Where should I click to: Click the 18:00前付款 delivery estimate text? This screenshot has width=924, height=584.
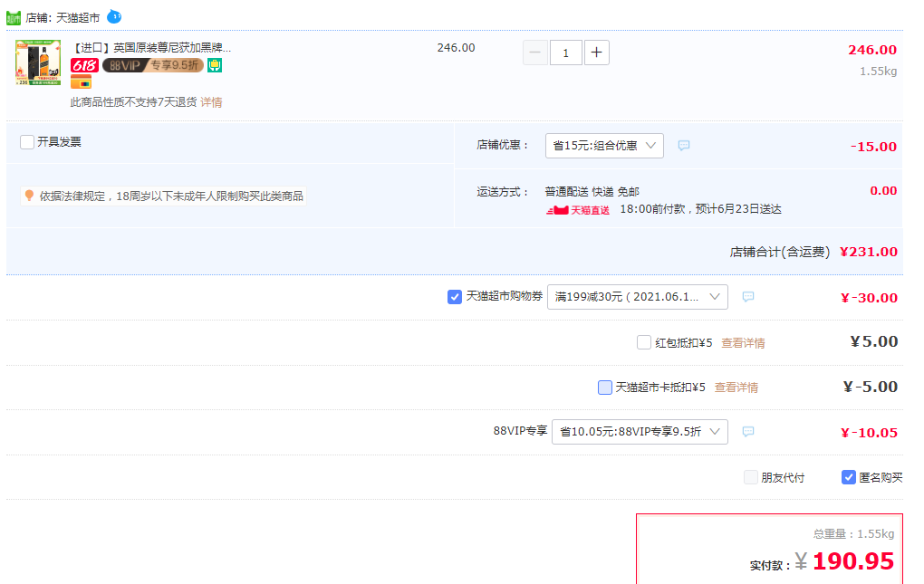point(700,209)
